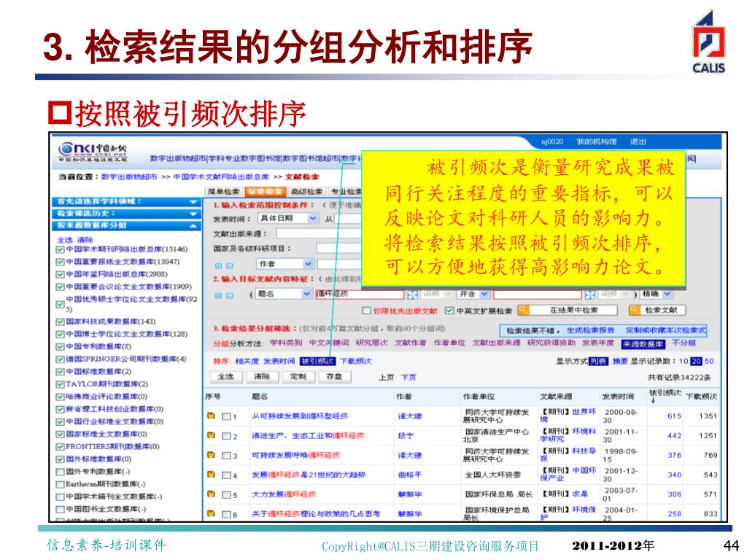Click the 退出 logout link
747x560 pixels.
point(638,141)
